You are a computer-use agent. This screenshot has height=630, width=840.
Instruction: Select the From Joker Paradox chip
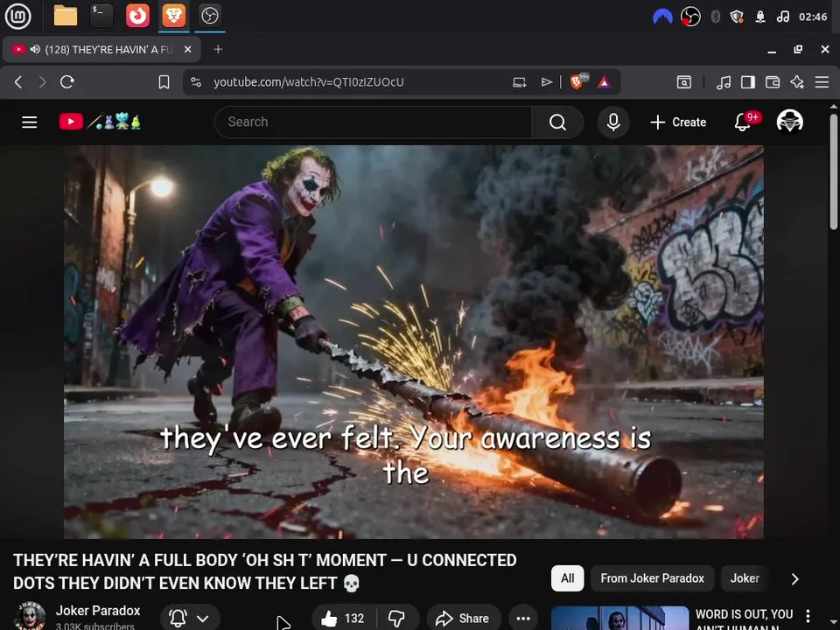[652, 578]
